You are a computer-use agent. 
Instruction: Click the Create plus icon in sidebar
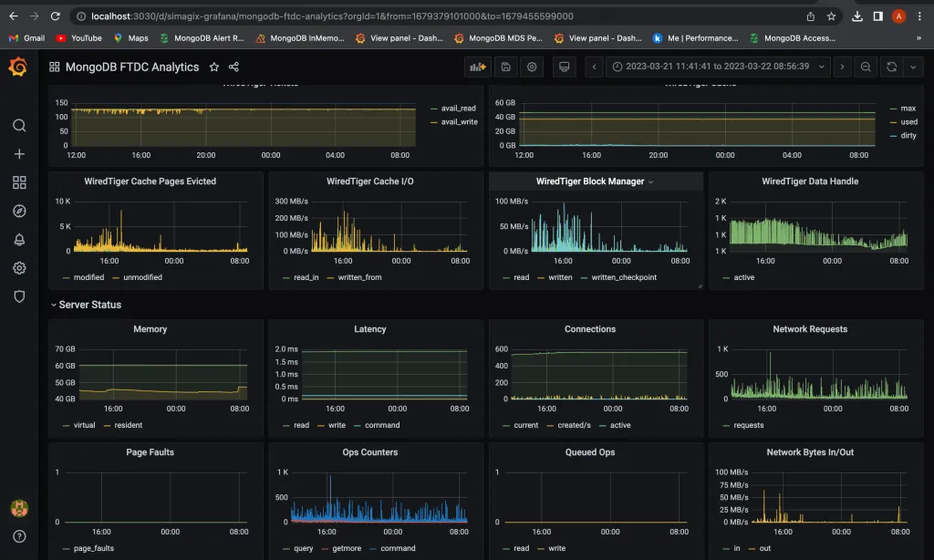click(x=19, y=154)
